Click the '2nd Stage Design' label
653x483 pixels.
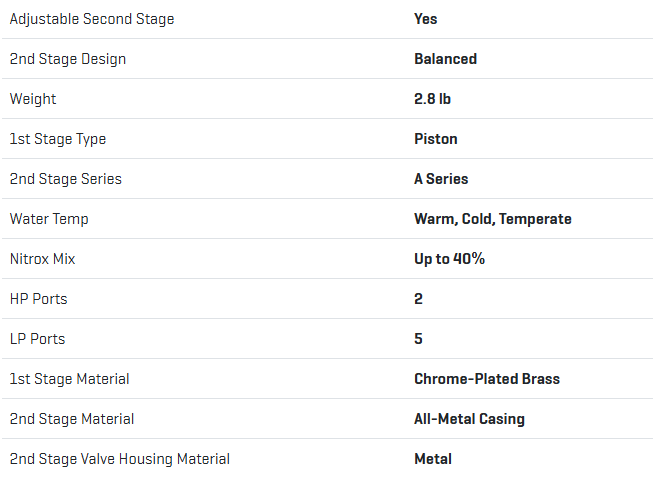pos(68,59)
